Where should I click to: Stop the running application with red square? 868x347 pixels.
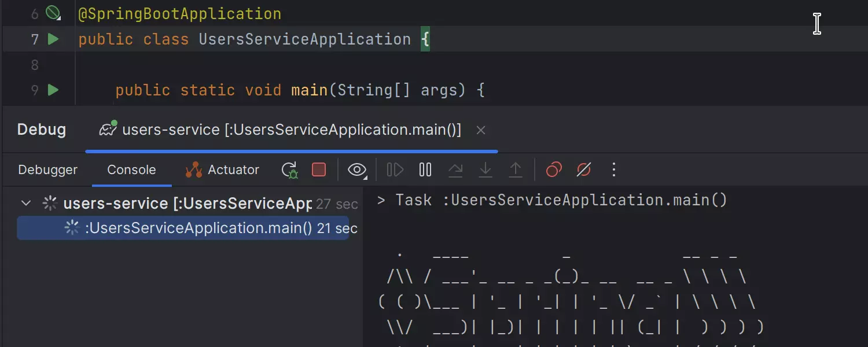(319, 170)
